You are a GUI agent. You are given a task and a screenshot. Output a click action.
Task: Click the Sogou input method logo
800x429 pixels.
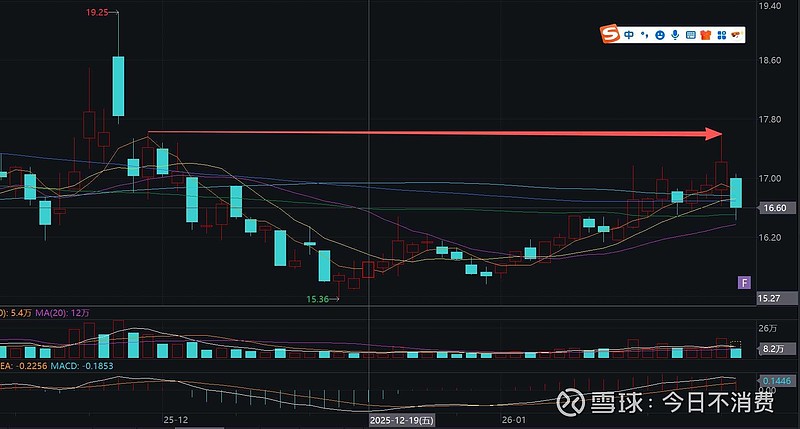[610, 34]
